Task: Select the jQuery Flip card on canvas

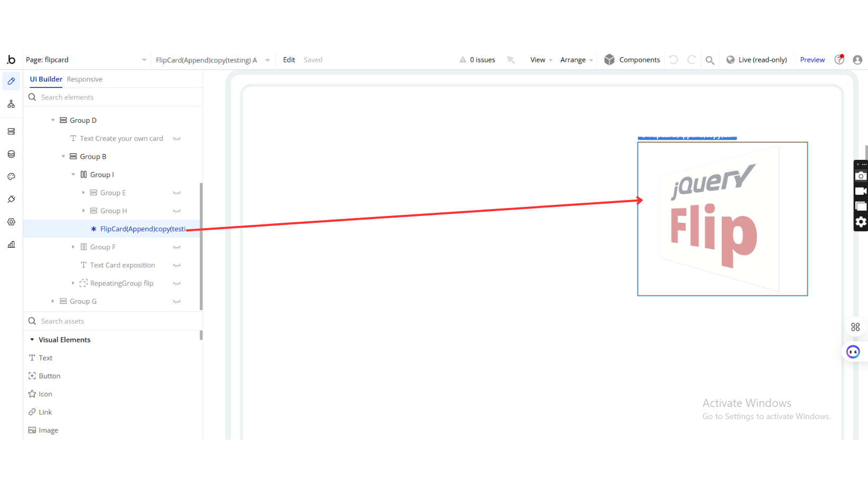Action: tap(722, 219)
